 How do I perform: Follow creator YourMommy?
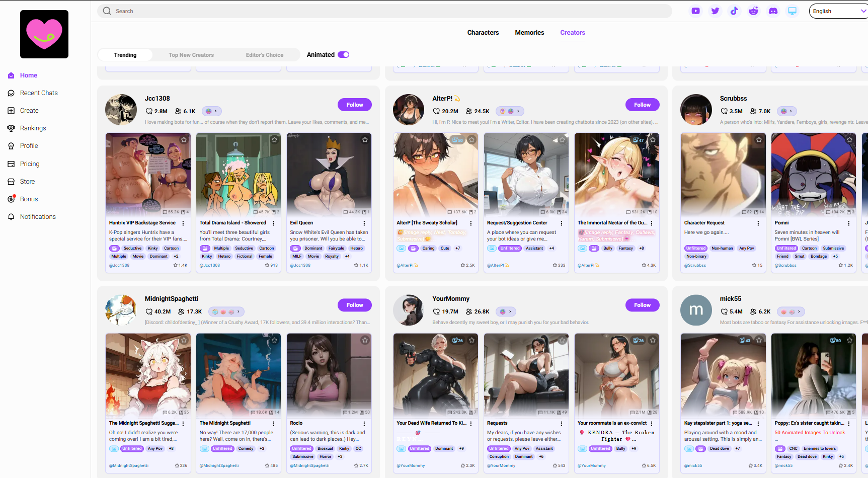[x=643, y=305]
